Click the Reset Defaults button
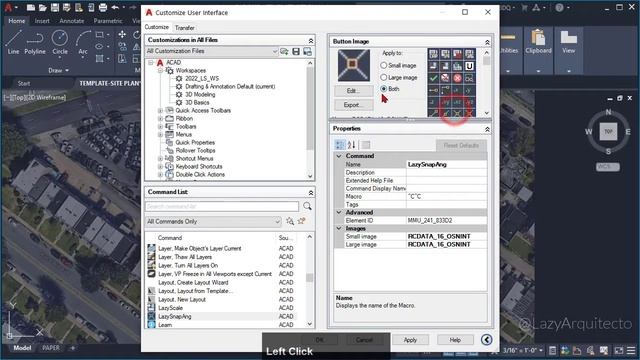Image resolution: width=640 pixels, height=360 pixels. [x=461, y=145]
